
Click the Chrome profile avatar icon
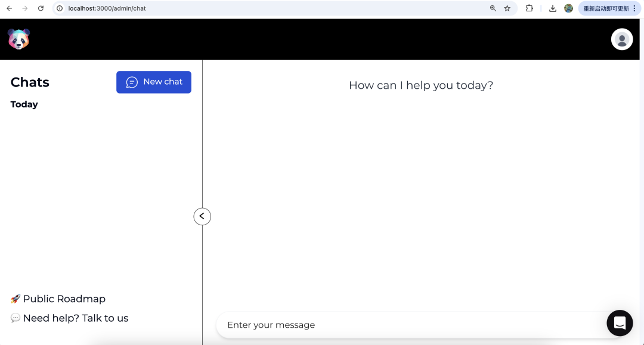pyautogui.click(x=568, y=8)
